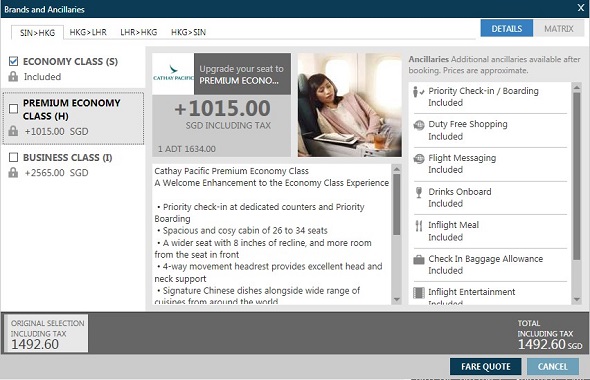Click the FARE QUOTE button
Viewport: 590px width, 380px height.
pos(485,366)
